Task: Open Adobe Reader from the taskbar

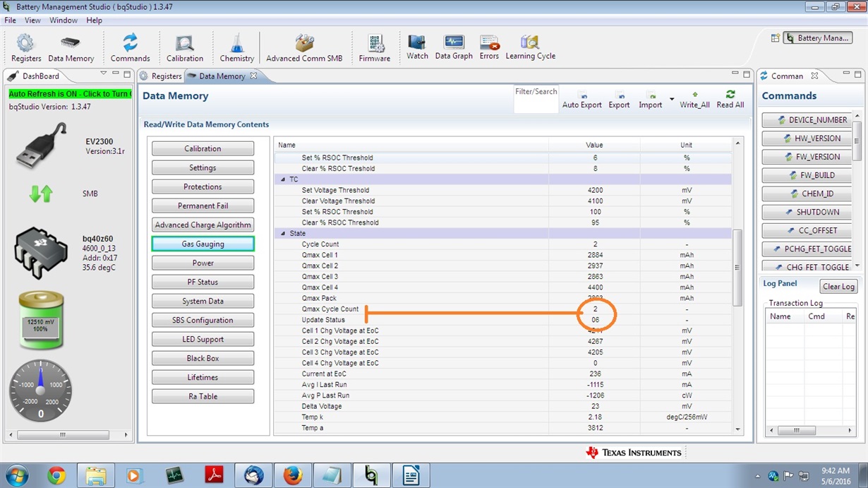Action: [x=214, y=476]
